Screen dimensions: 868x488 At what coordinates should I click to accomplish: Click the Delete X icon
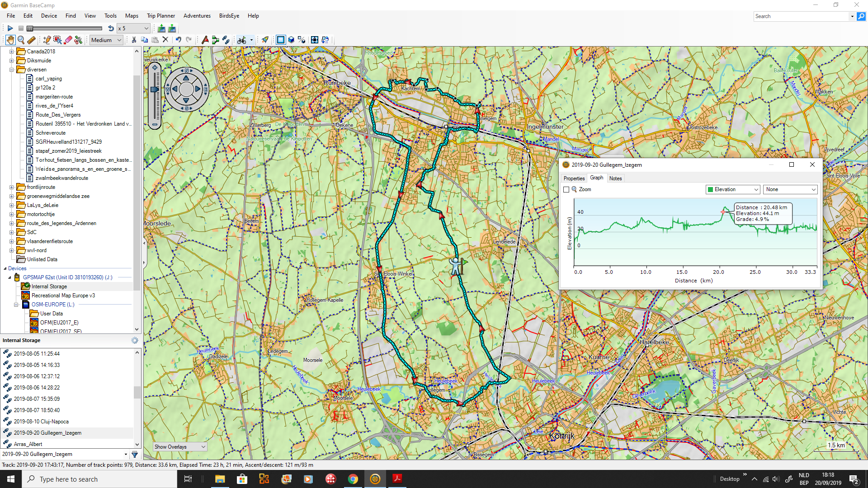tap(165, 40)
